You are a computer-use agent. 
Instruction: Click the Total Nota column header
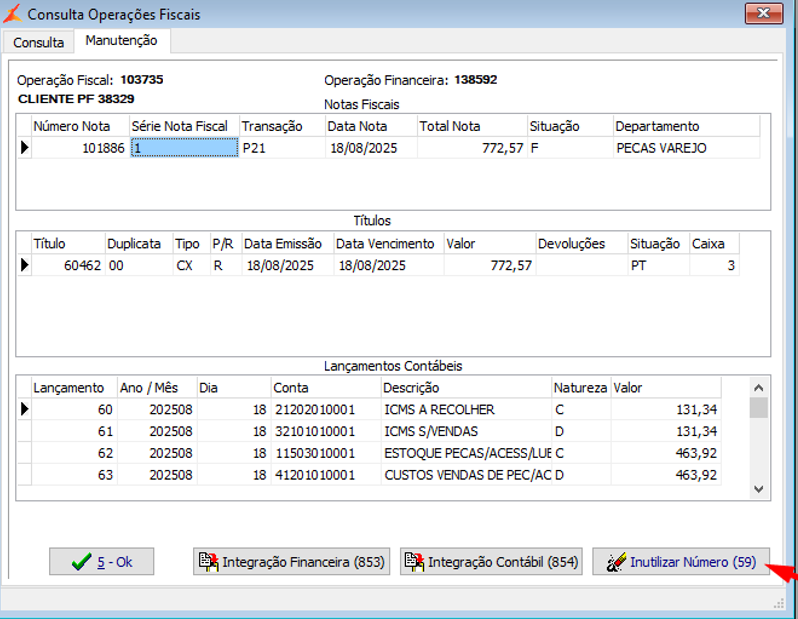pos(472,126)
